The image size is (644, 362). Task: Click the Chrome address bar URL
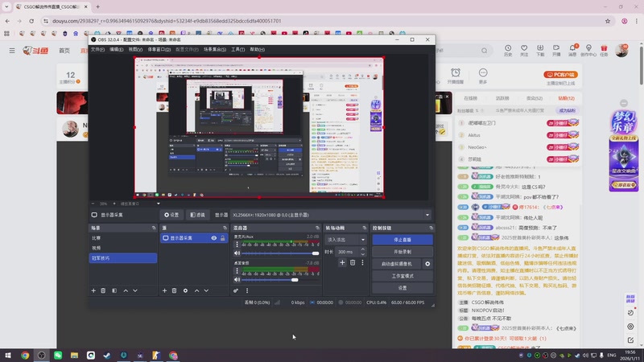(167, 21)
